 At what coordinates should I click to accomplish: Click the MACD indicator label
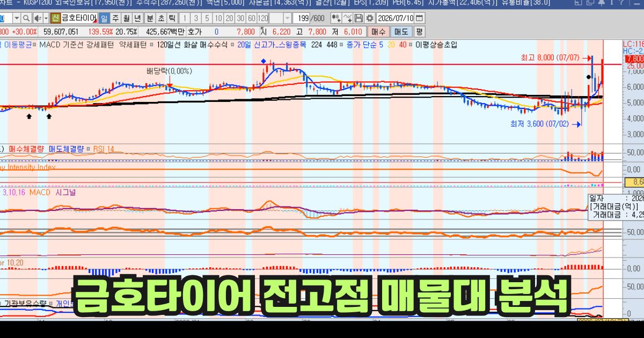pos(40,192)
